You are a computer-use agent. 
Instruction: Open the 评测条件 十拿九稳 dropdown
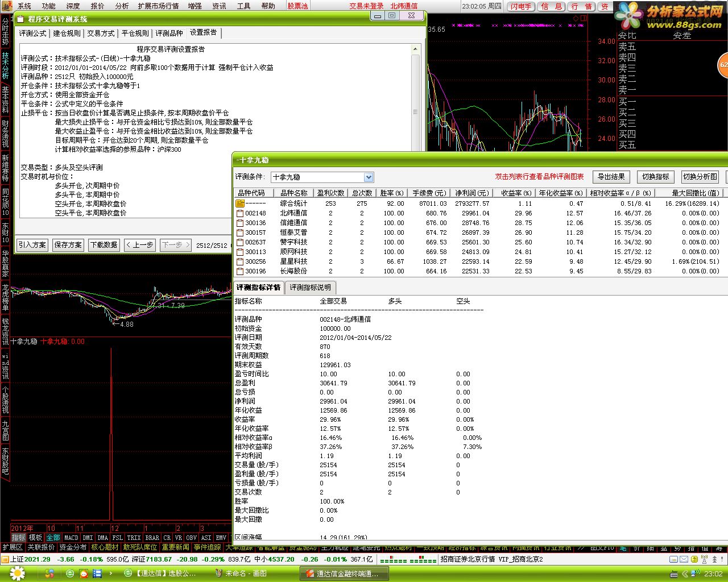pos(322,177)
